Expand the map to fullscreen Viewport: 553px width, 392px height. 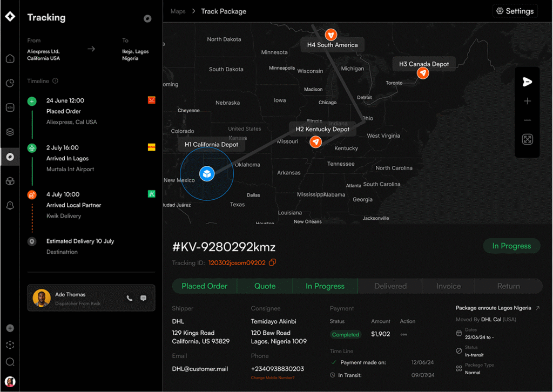click(x=528, y=140)
